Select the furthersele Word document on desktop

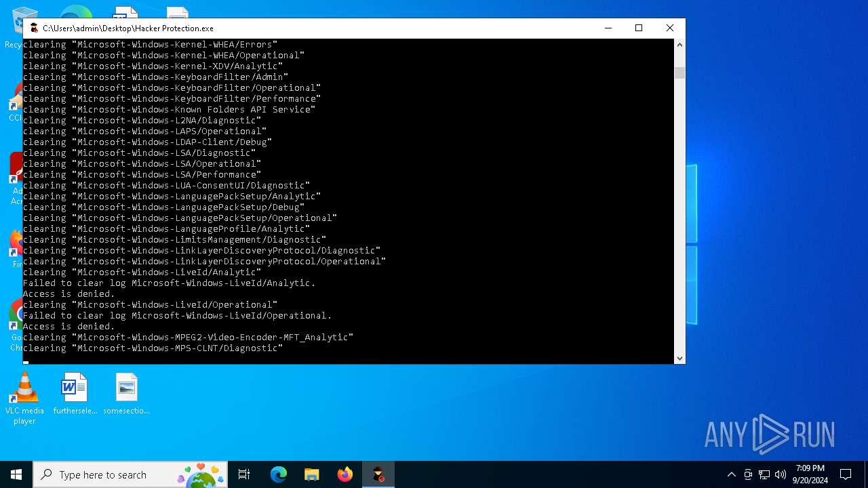[75, 394]
